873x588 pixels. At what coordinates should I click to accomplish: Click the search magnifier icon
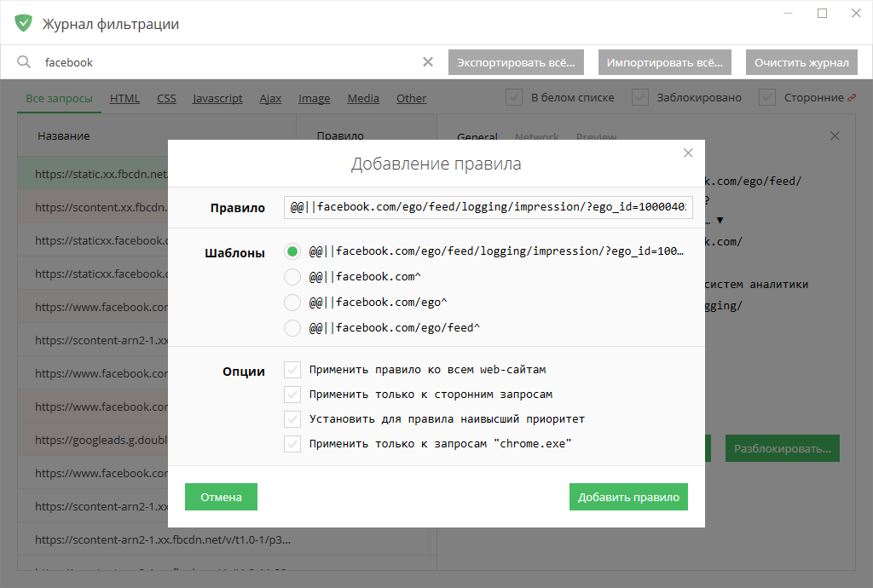(x=24, y=62)
